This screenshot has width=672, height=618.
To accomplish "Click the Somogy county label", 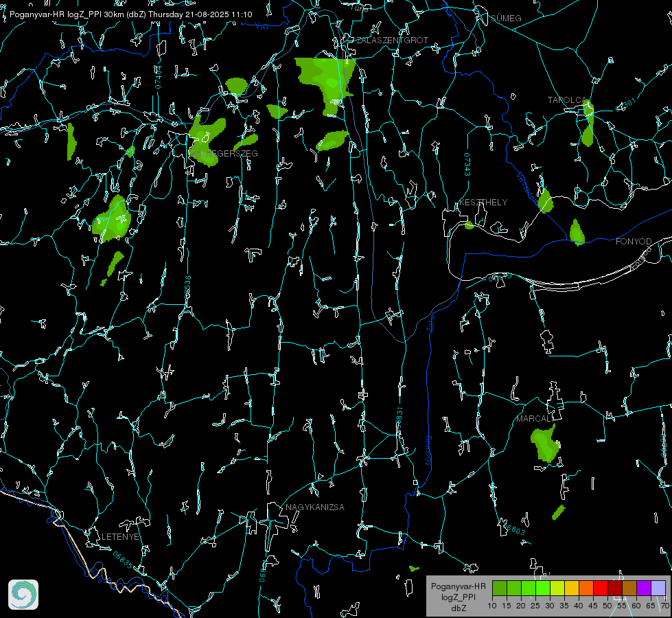I will (428, 452).
